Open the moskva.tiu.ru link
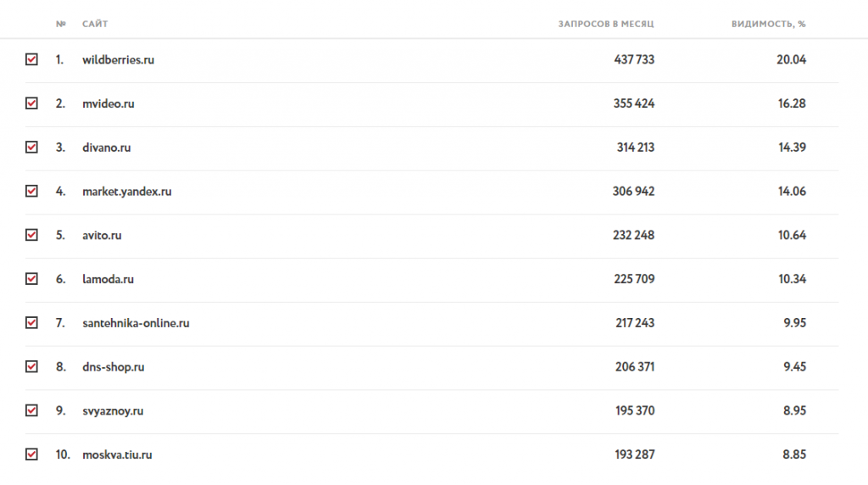The height and width of the screenshot is (485, 868). pos(117,454)
